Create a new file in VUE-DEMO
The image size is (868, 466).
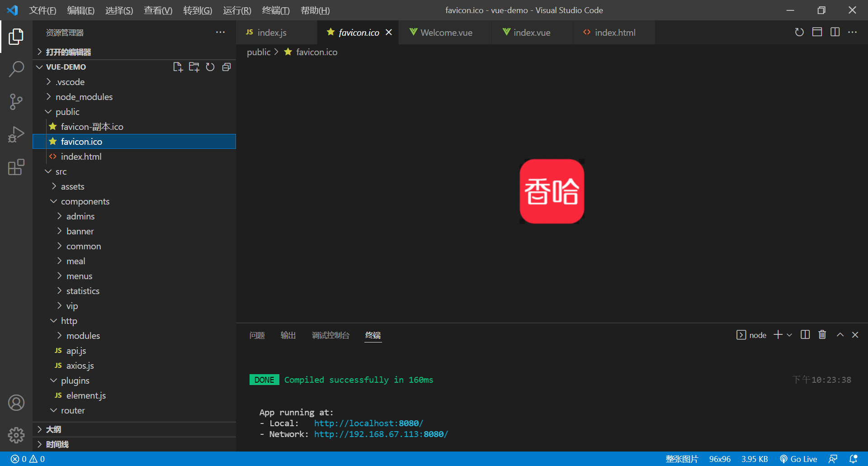click(x=178, y=67)
